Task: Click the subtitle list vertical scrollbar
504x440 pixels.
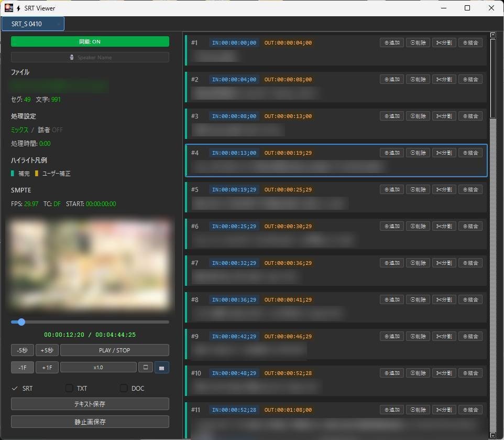Action: pos(493,79)
